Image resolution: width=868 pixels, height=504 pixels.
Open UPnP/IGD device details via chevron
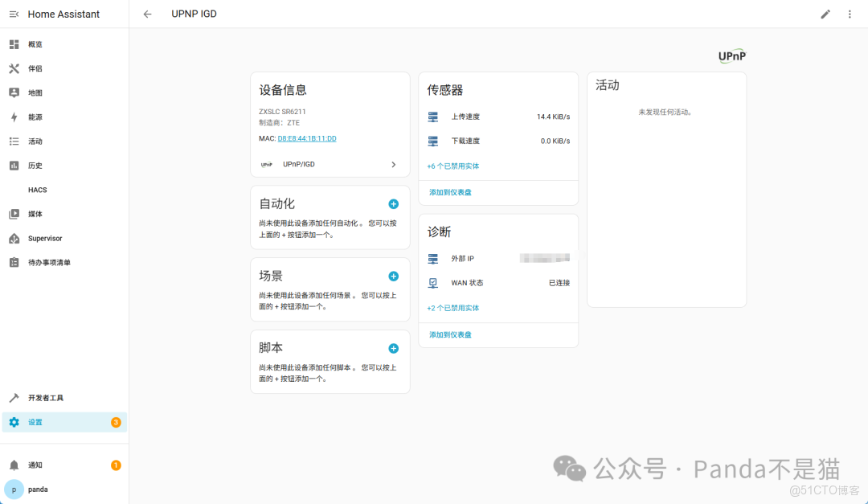coord(393,164)
